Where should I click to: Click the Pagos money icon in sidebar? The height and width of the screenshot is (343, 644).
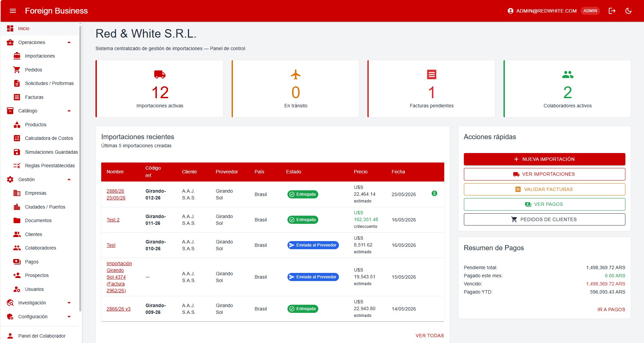17,262
